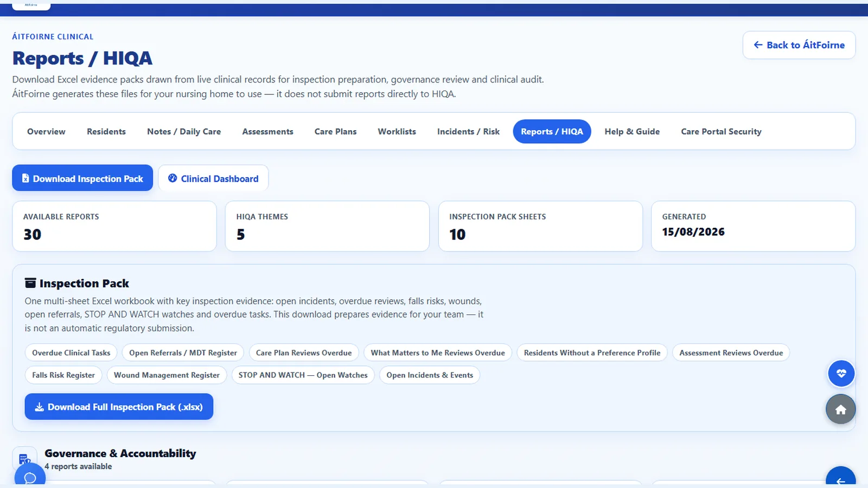Click the Governance & Accountability section icon

[x=24, y=459]
